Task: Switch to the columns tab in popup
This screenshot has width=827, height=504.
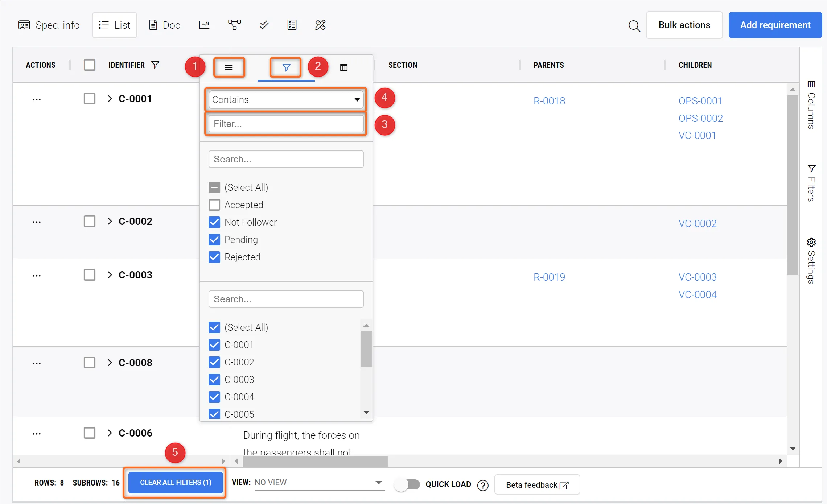Action: (343, 67)
